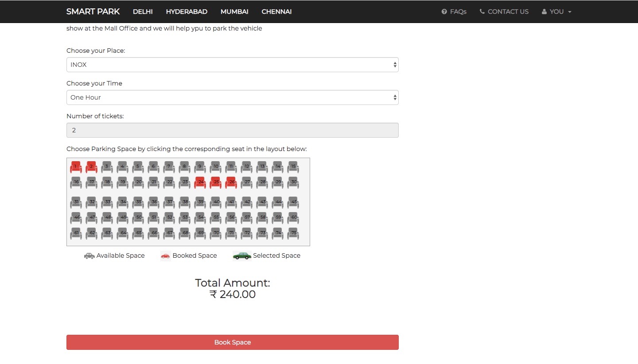Click the Available Space car icon in legend
The image size is (638, 364).
point(89,256)
